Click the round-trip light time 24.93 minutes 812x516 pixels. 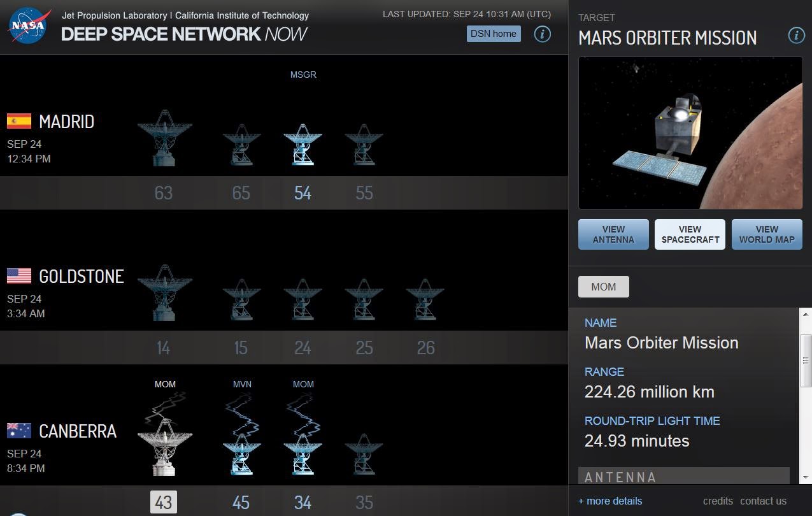pyautogui.click(x=637, y=441)
